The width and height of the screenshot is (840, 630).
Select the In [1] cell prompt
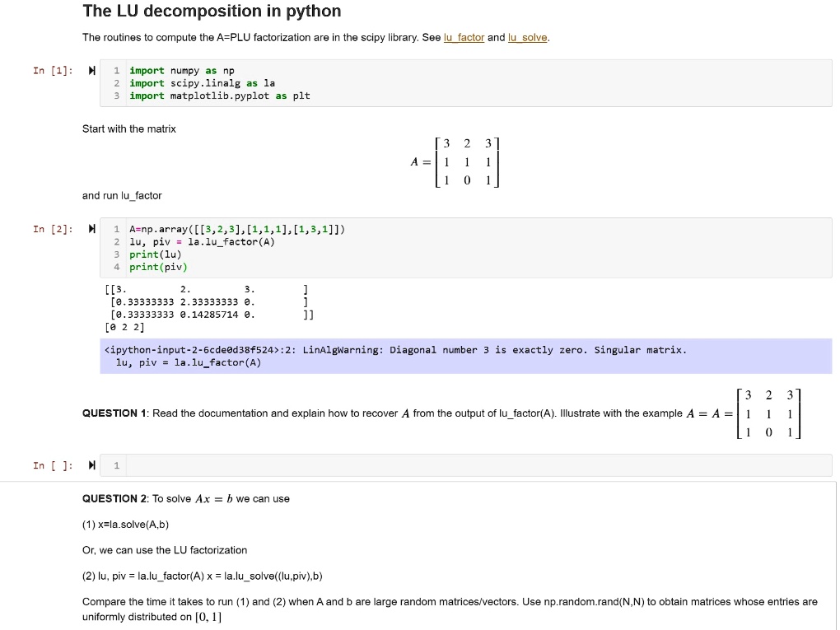click(x=50, y=71)
